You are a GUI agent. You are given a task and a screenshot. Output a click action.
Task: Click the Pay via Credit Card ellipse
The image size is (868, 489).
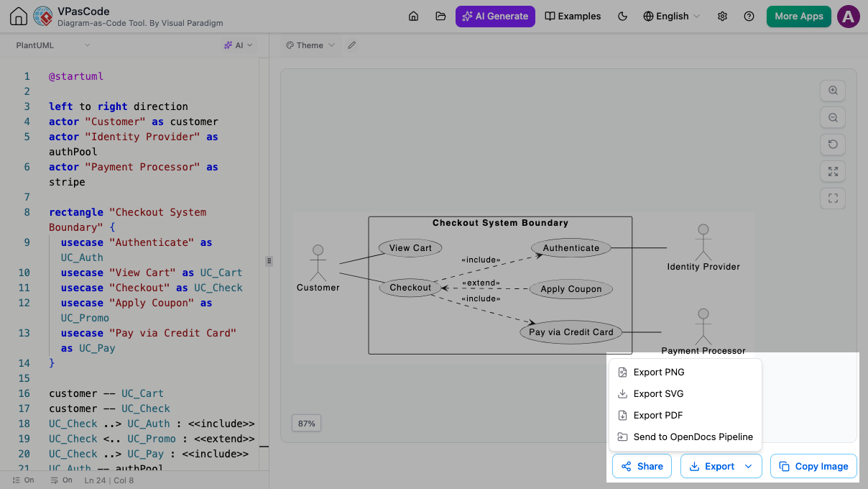(x=571, y=332)
